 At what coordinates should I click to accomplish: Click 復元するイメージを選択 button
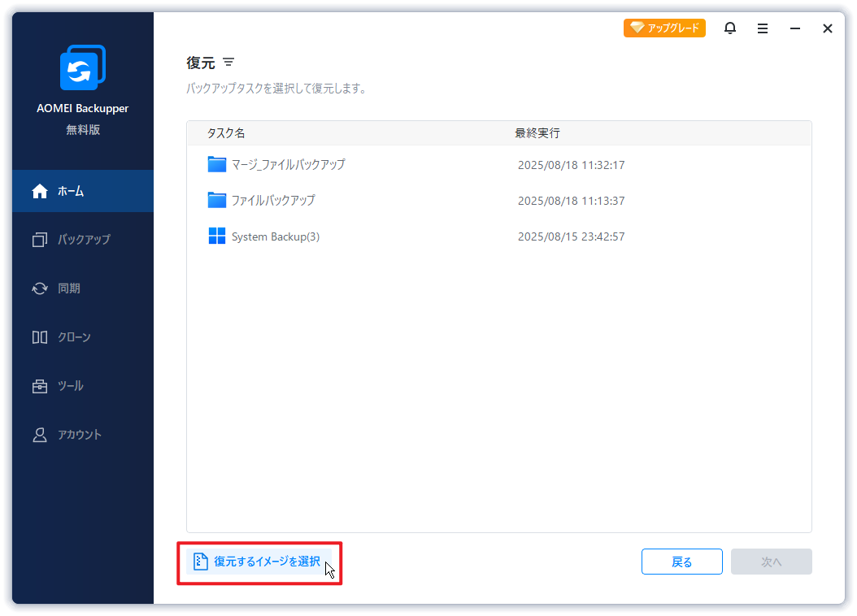click(x=258, y=562)
